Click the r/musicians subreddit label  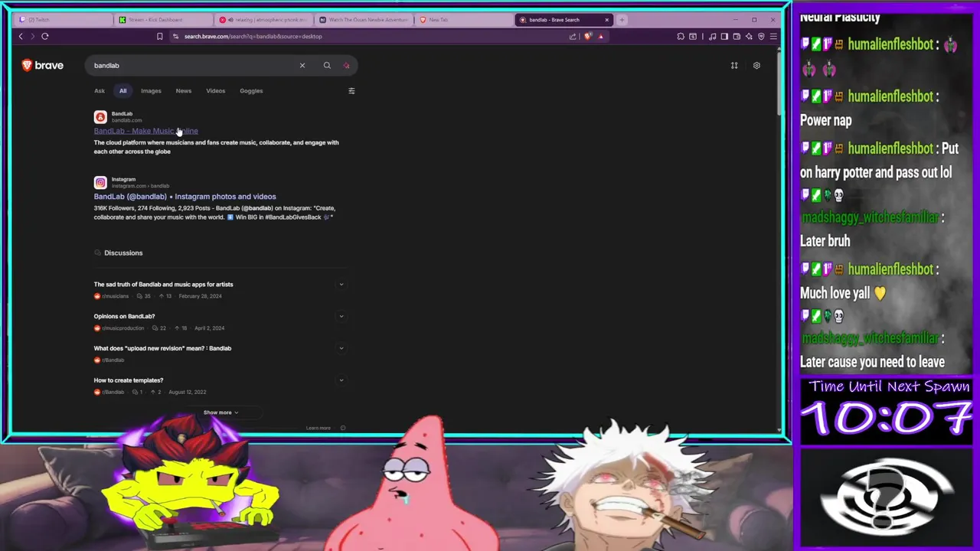[115, 296]
